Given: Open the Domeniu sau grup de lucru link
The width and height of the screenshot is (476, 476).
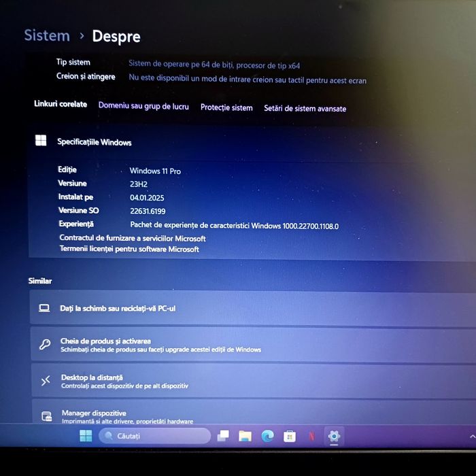Looking at the screenshot, I should click(143, 106).
